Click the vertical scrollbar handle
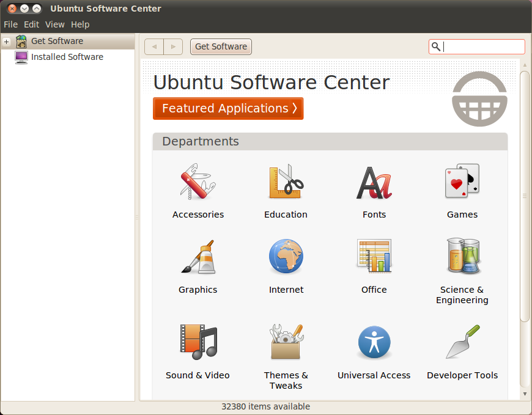 point(525,196)
